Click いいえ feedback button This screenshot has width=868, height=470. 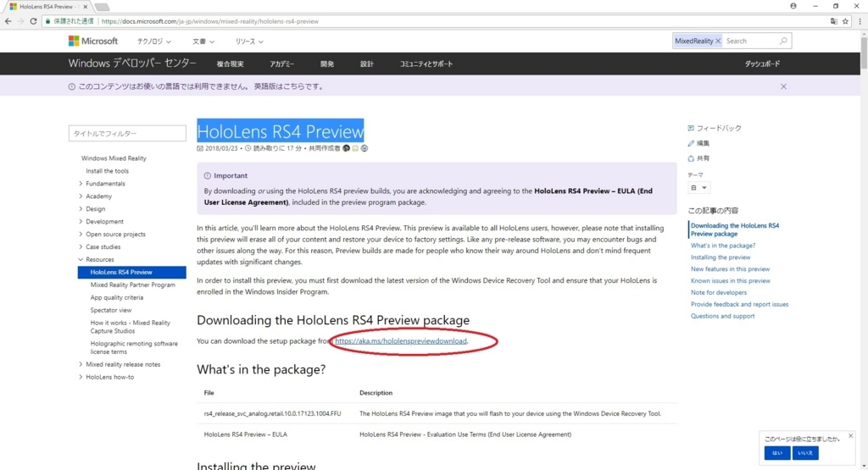[805, 453]
